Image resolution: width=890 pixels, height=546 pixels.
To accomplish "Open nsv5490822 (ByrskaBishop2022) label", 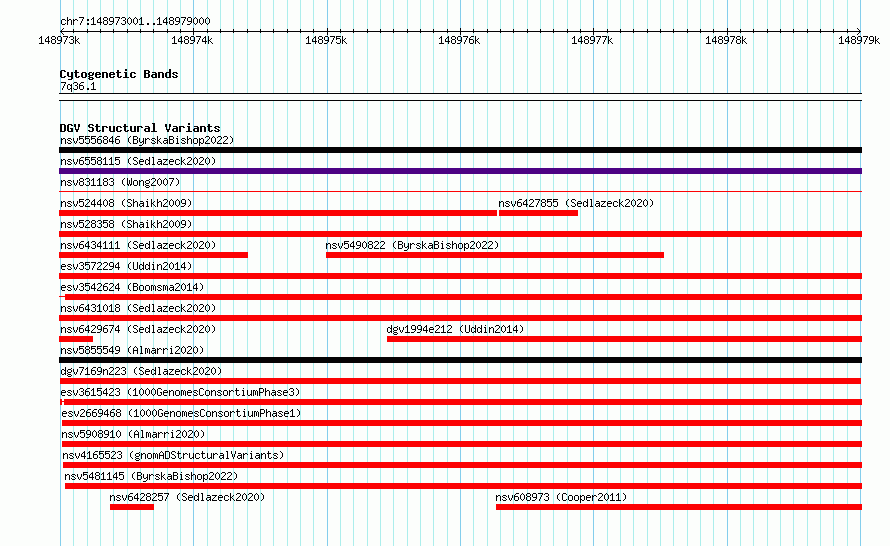I will (x=412, y=245).
